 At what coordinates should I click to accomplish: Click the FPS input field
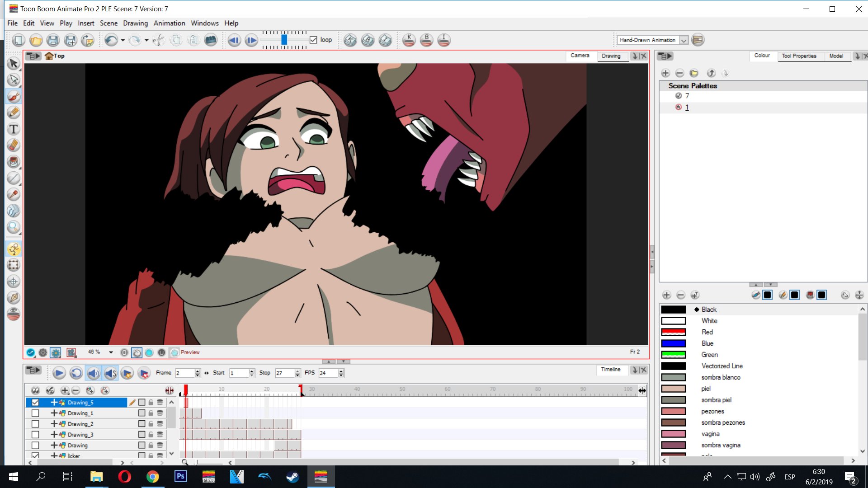point(328,373)
